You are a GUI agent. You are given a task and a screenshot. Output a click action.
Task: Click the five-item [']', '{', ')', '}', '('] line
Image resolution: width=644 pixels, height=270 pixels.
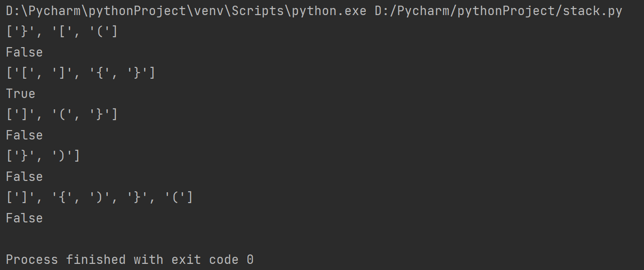click(100, 197)
